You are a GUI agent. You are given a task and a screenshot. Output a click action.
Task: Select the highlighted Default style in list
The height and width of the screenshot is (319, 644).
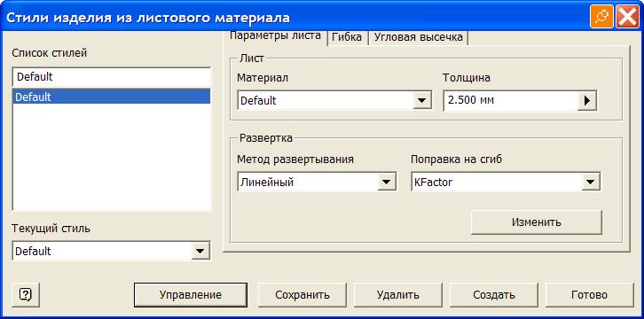pyautogui.click(x=111, y=97)
